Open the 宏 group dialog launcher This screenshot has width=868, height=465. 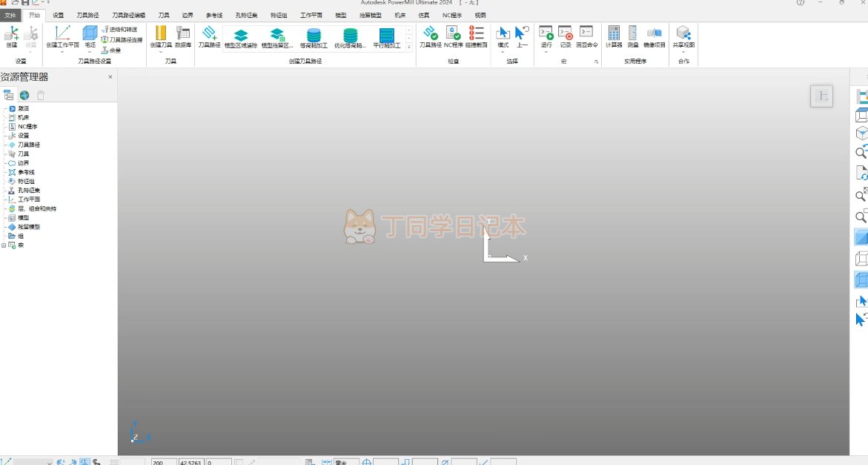click(x=596, y=62)
